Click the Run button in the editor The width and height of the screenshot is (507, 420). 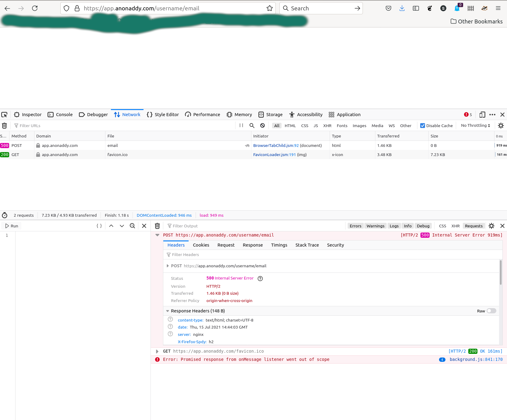coord(11,226)
